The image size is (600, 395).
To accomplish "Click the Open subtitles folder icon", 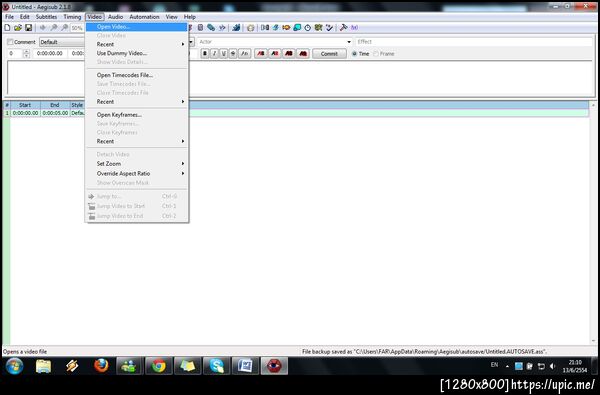I will [18, 28].
